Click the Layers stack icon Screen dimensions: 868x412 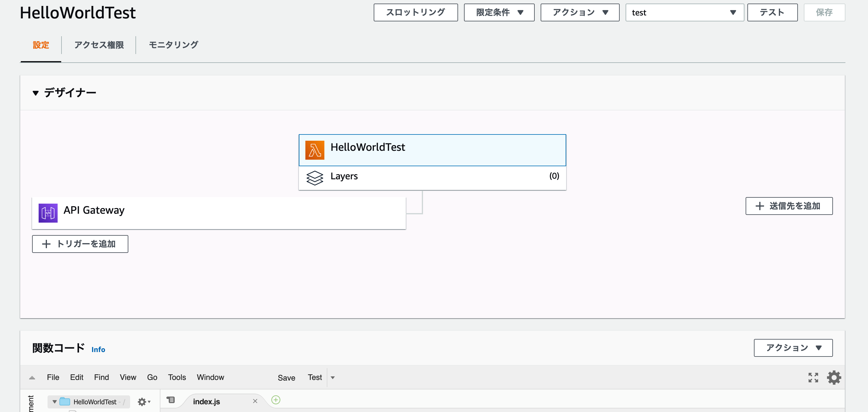314,178
